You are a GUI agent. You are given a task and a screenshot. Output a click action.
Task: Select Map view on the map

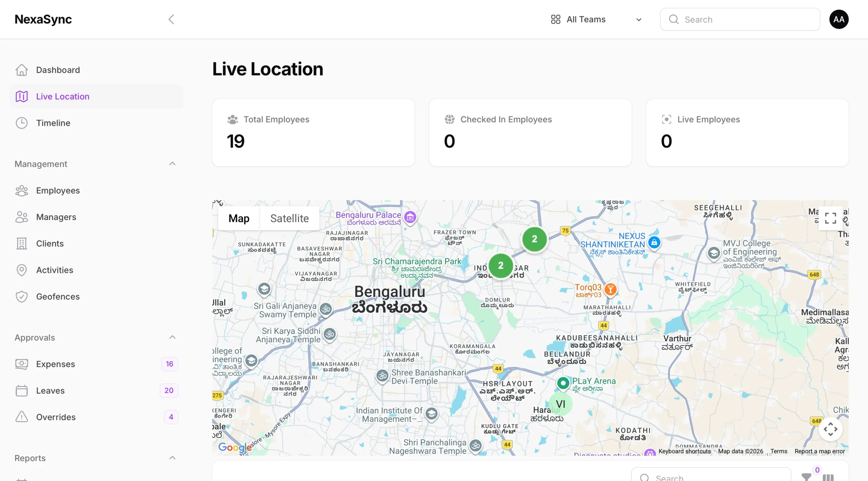(238, 218)
